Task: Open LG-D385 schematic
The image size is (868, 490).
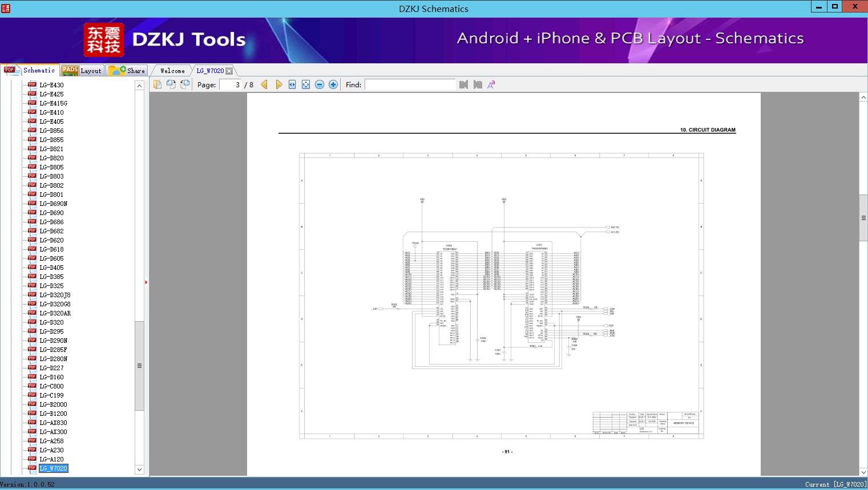Action: tap(51, 277)
